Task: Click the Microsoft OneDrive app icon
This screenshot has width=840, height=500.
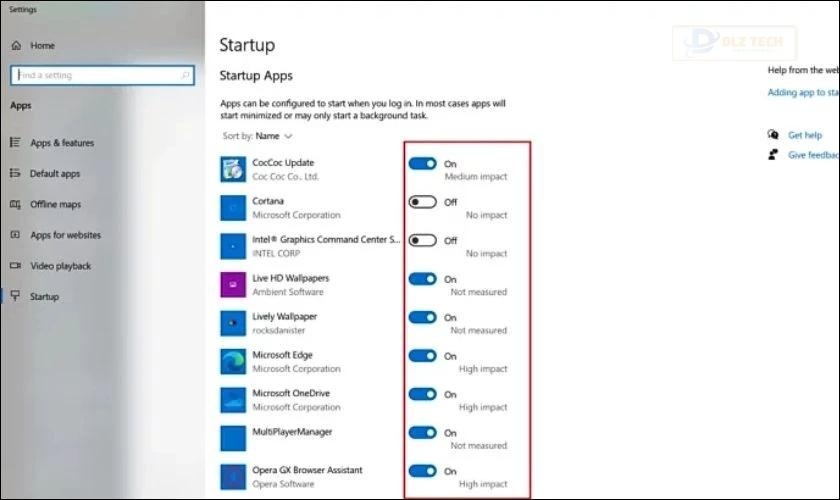Action: [x=233, y=400]
